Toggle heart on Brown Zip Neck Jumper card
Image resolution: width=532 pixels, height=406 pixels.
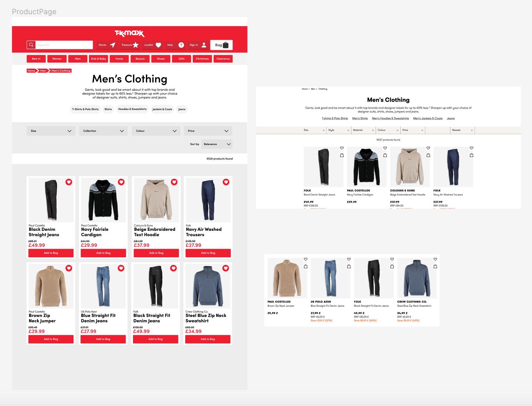tap(69, 268)
